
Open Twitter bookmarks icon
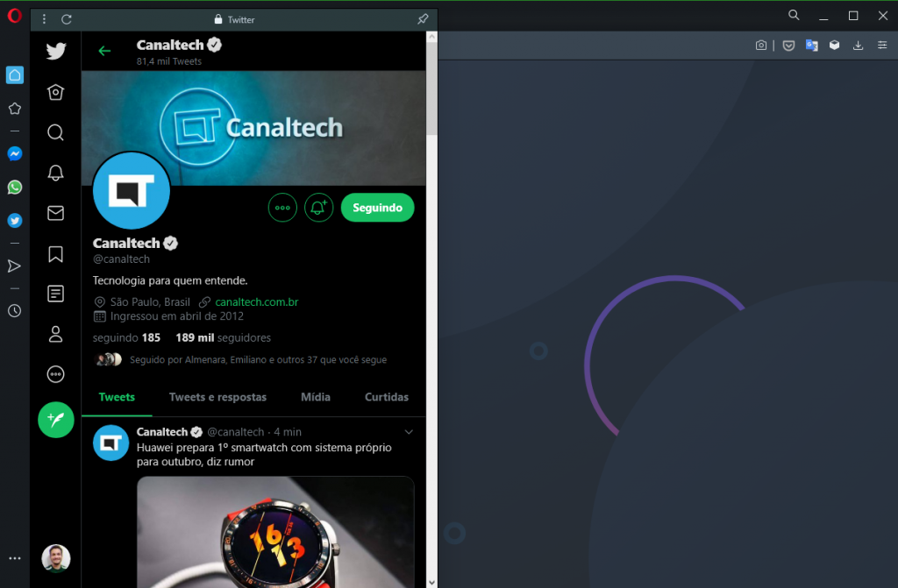[x=55, y=253]
